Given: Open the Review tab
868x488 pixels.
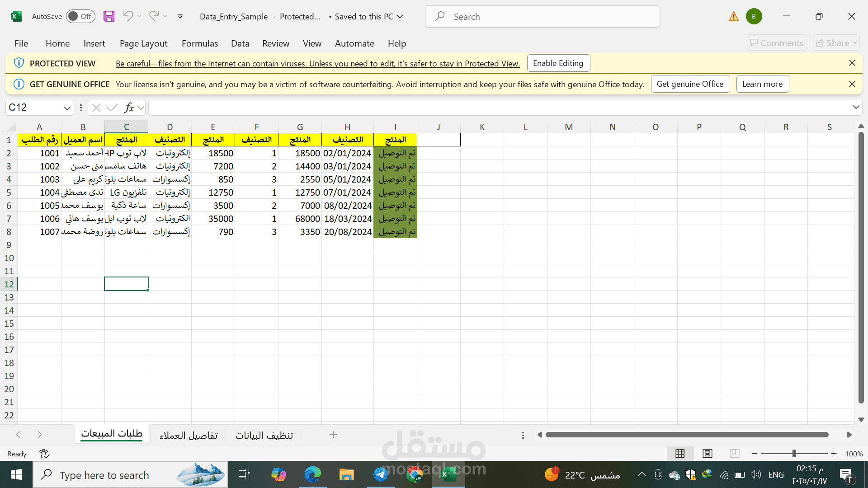Looking at the screenshot, I should 275,43.
